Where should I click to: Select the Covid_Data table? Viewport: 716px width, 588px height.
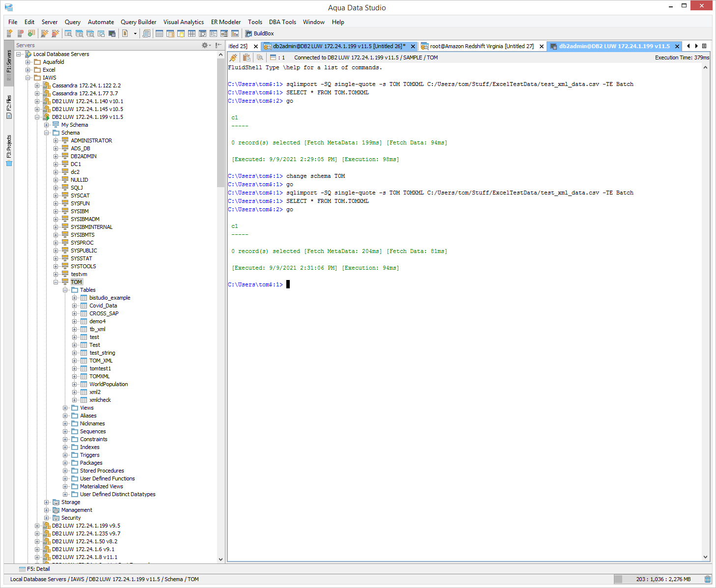click(103, 306)
